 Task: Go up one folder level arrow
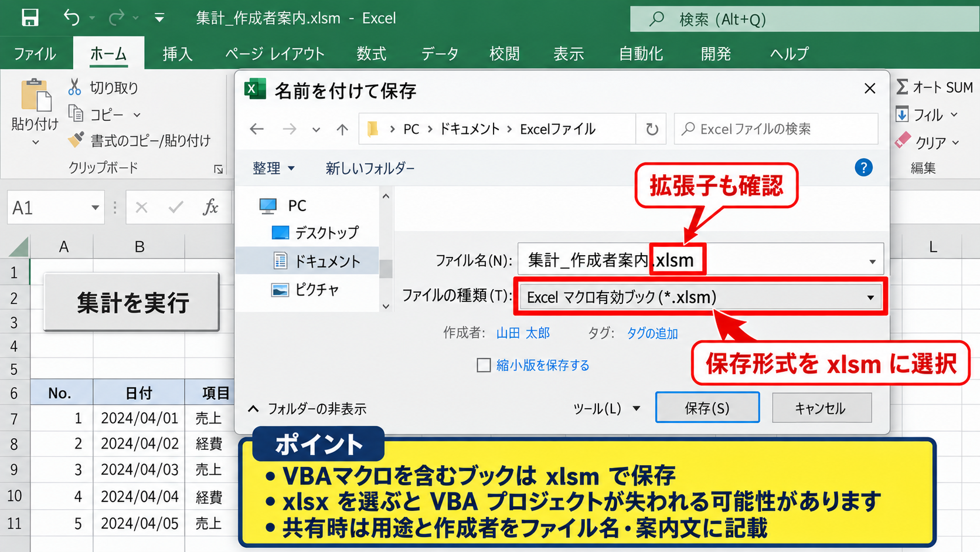342,129
